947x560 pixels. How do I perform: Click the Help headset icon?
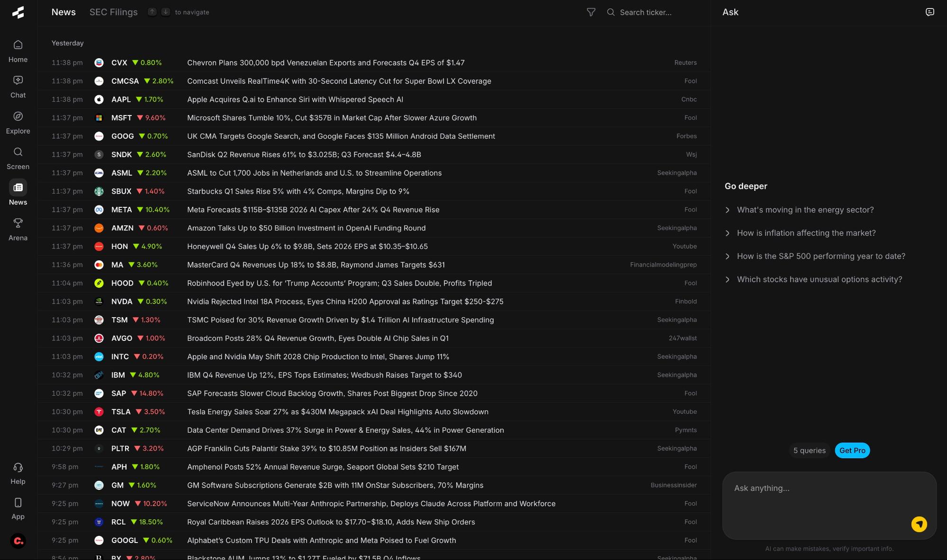coord(18,468)
